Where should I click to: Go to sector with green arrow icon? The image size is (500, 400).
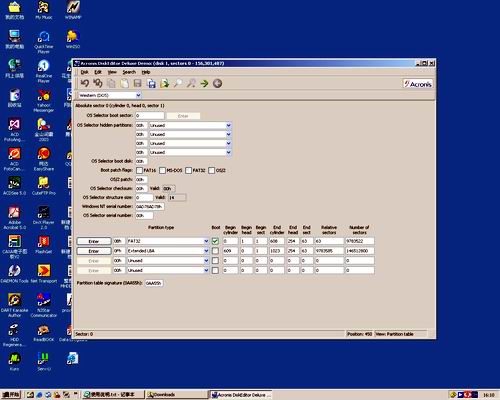pyautogui.click(x=204, y=83)
